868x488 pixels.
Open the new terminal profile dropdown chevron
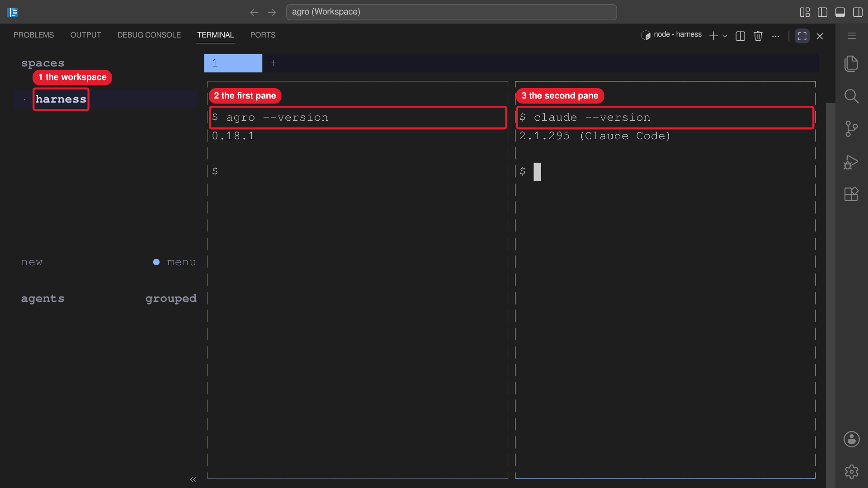(725, 36)
